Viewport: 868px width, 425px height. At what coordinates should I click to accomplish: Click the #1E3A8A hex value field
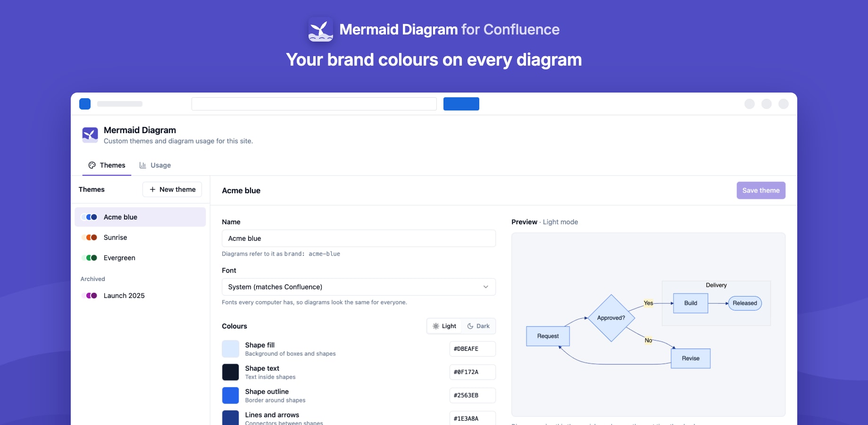[x=473, y=418]
